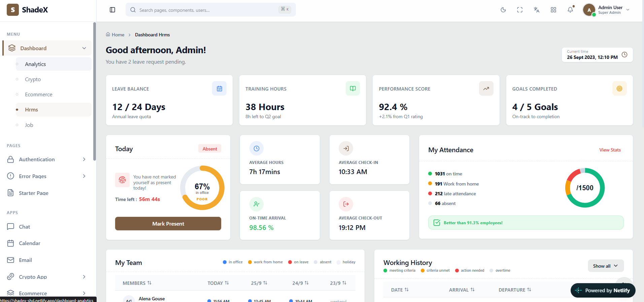Click the sidebar vertical scrollbar
Image resolution: width=644 pixels, height=302 pixels.
(95, 91)
